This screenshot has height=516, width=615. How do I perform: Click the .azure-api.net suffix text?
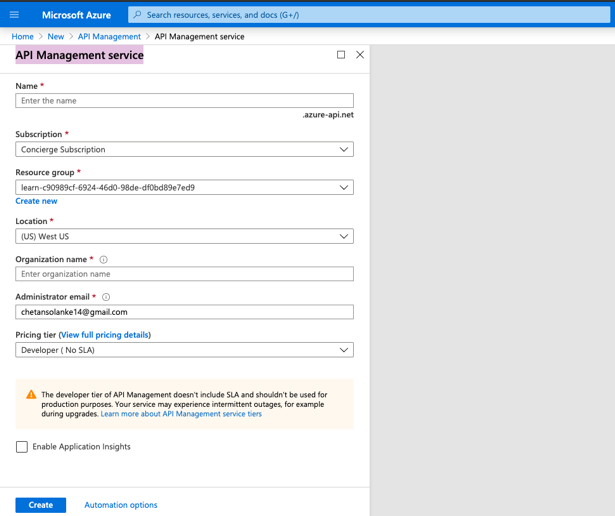click(x=328, y=115)
